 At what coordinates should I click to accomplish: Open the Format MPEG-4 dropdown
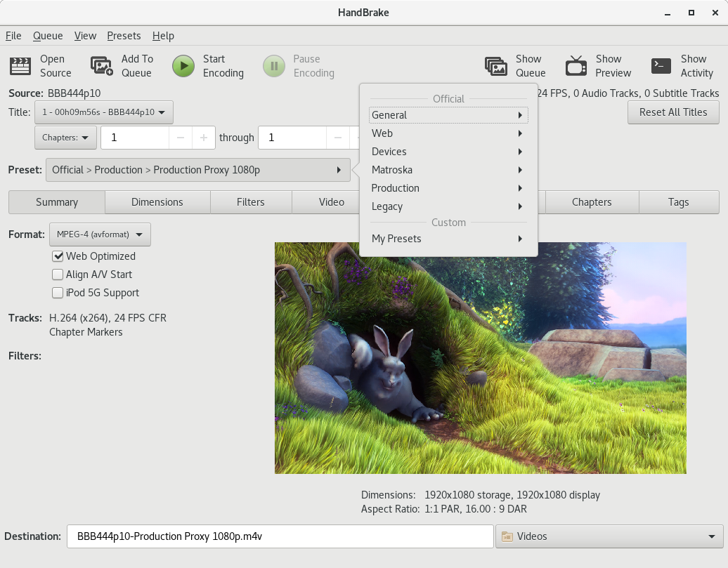click(100, 235)
